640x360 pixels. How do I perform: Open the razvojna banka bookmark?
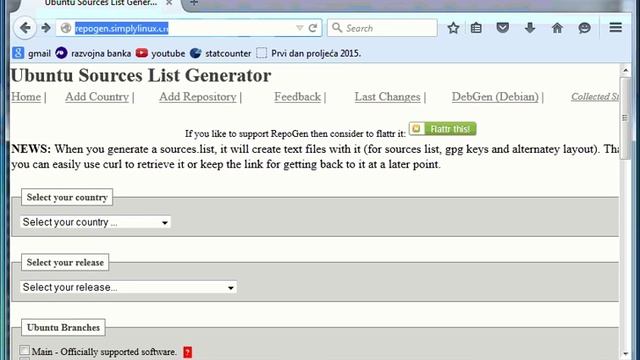tap(93, 53)
